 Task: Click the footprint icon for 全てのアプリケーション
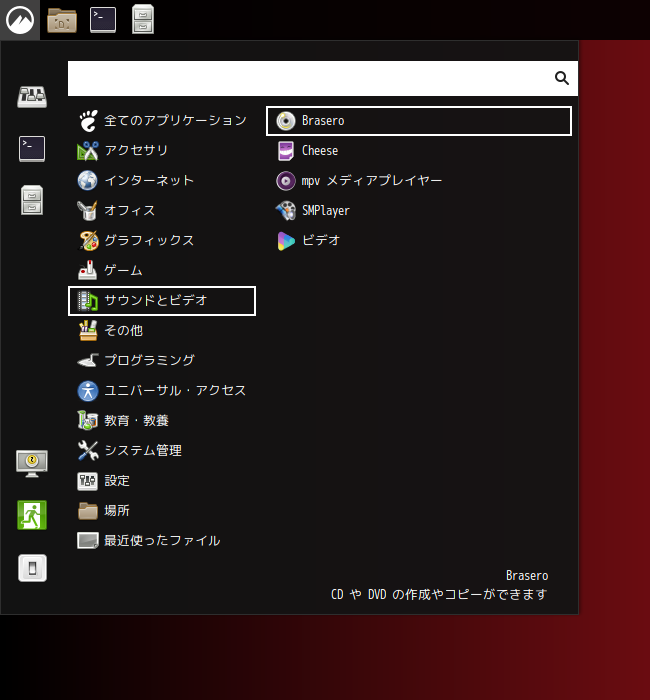pyautogui.click(x=88, y=121)
